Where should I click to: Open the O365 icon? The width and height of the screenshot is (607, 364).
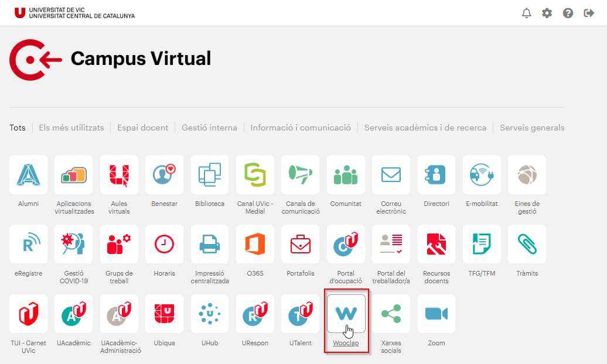pyautogui.click(x=255, y=245)
